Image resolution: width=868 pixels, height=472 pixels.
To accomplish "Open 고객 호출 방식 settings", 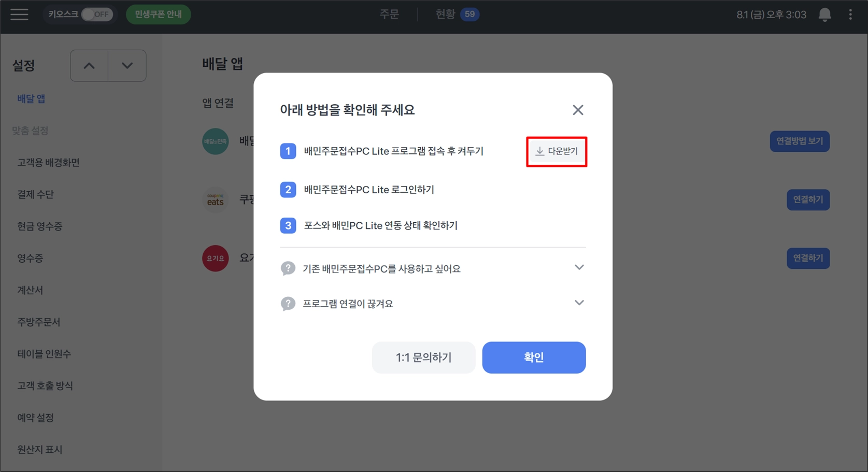I will [45, 386].
